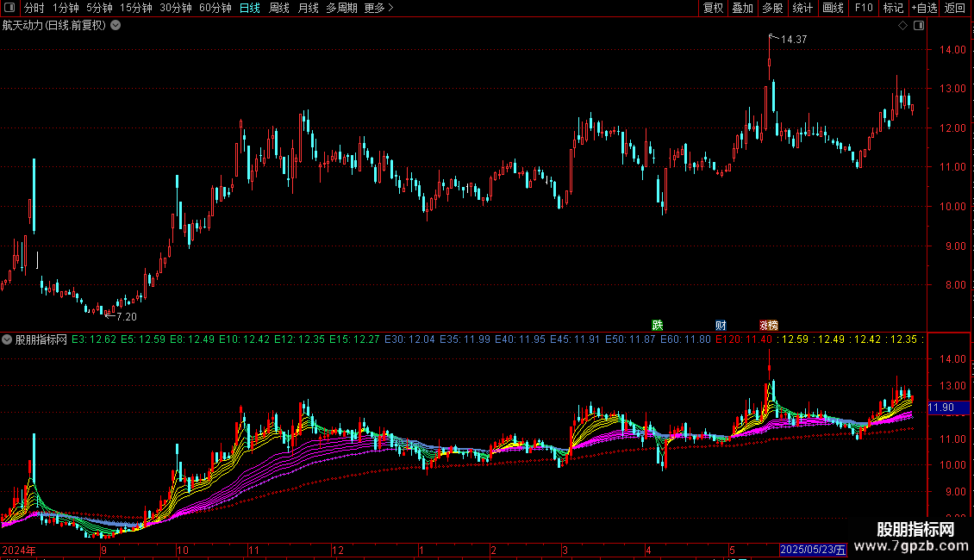Open the indicator menu circle before 股朋指标网
974x560 pixels.
(7, 339)
